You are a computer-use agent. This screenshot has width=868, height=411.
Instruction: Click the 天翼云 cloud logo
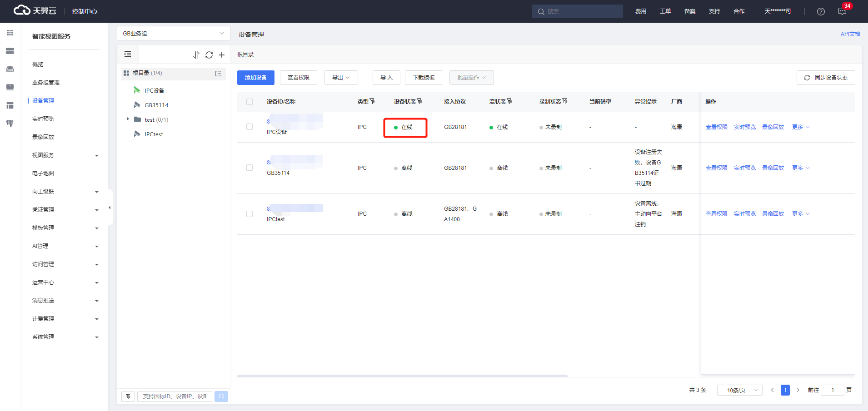pos(35,10)
